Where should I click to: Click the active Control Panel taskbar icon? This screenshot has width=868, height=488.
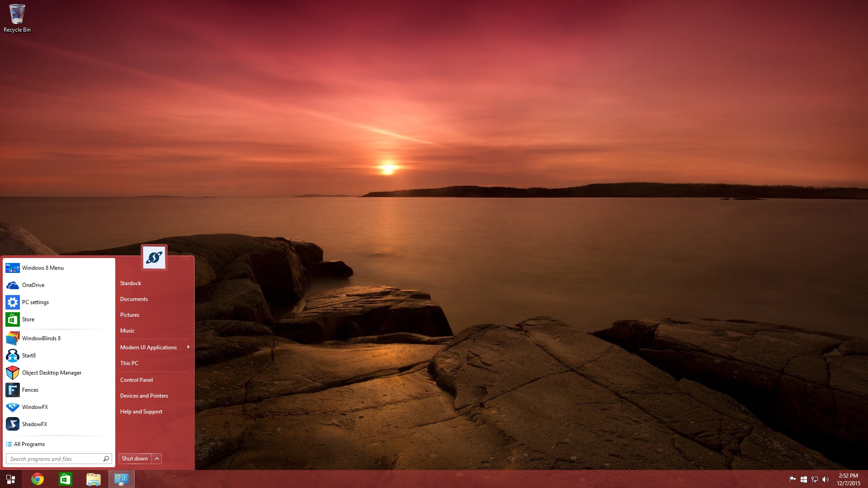point(122,479)
